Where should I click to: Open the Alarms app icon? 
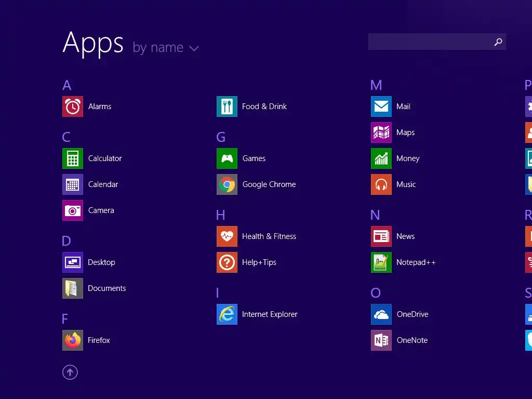tap(73, 107)
